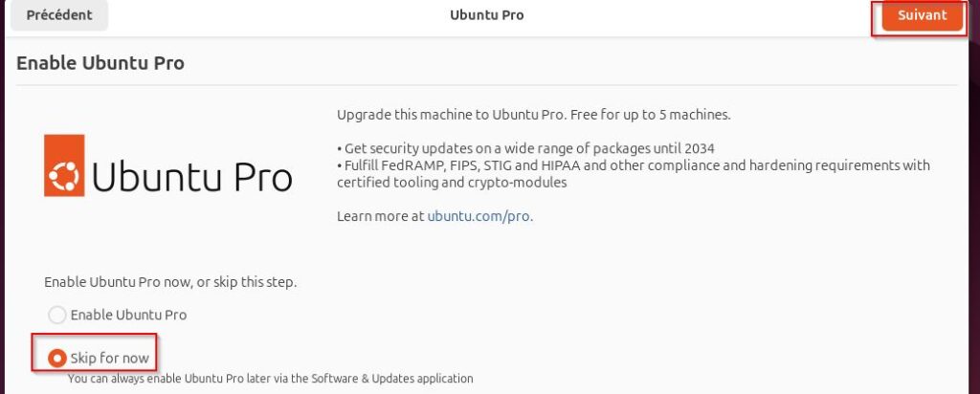This screenshot has height=394, width=980.
Task: Click the Software & Updates hint text
Action: point(271,379)
